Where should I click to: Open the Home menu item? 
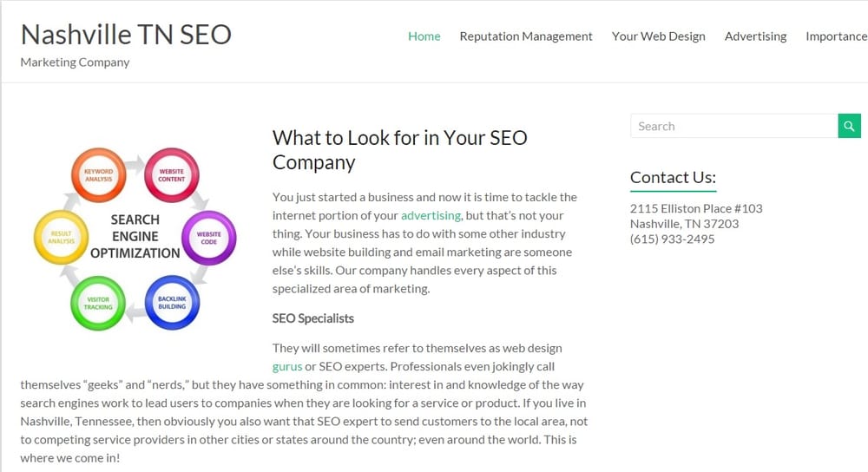424,36
